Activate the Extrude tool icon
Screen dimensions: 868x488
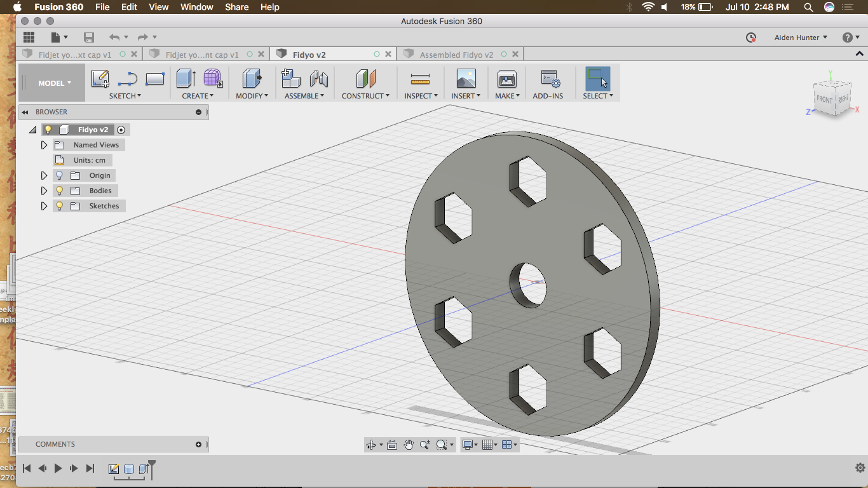tap(186, 79)
